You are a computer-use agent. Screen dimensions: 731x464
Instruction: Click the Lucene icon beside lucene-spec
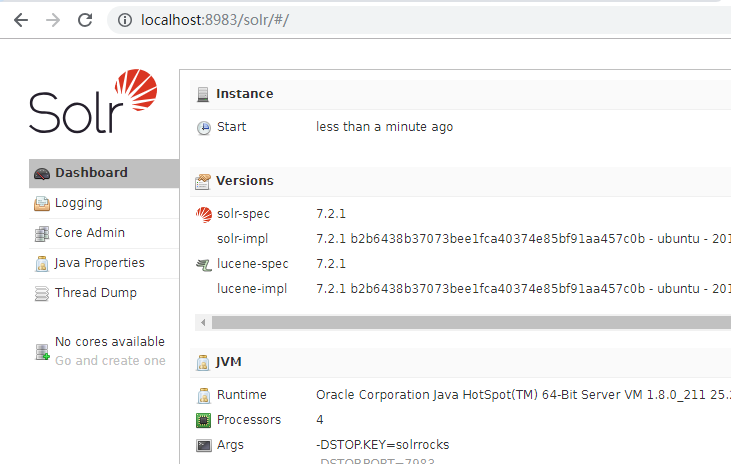tap(204, 265)
